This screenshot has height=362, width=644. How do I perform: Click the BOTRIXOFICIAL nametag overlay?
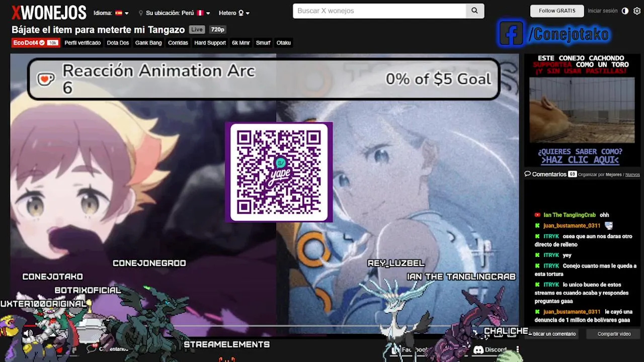tap(88, 290)
